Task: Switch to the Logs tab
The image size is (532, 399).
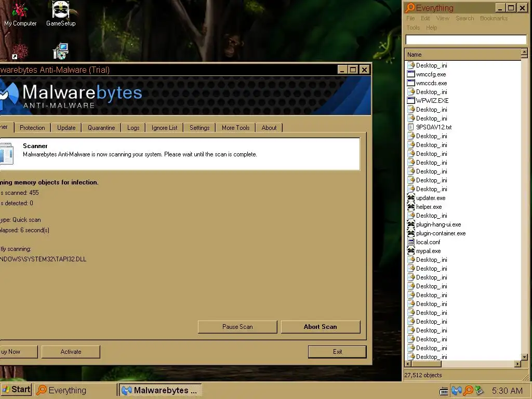Action: tap(134, 128)
